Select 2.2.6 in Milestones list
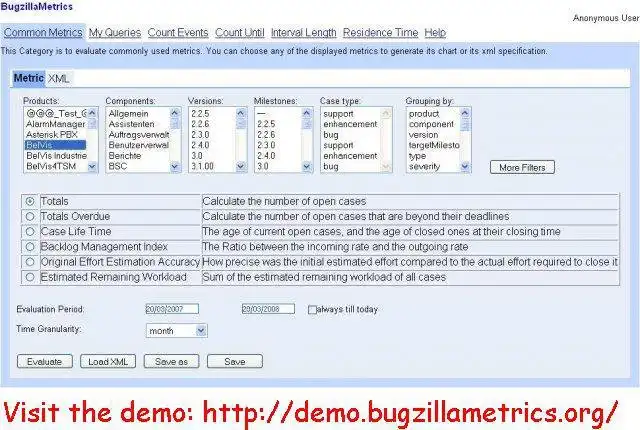 coord(278,135)
